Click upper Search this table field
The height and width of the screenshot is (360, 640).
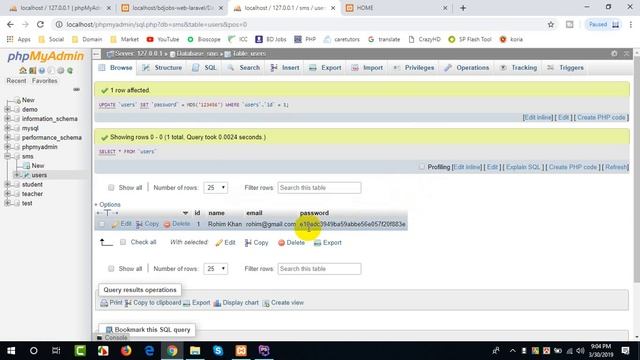click(x=319, y=188)
